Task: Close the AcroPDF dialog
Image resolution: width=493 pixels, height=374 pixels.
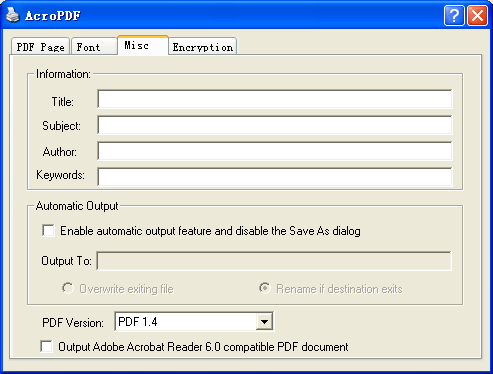Action: pyautogui.click(x=477, y=15)
